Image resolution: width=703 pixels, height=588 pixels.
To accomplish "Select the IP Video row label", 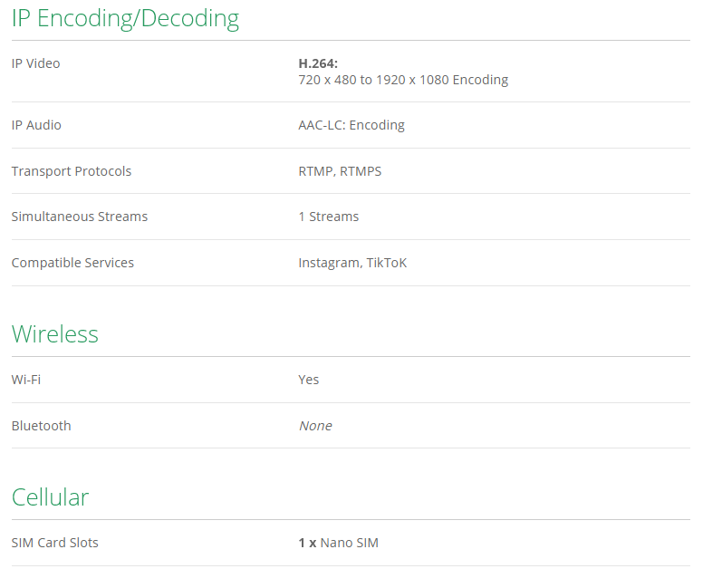I will (35, 63).
